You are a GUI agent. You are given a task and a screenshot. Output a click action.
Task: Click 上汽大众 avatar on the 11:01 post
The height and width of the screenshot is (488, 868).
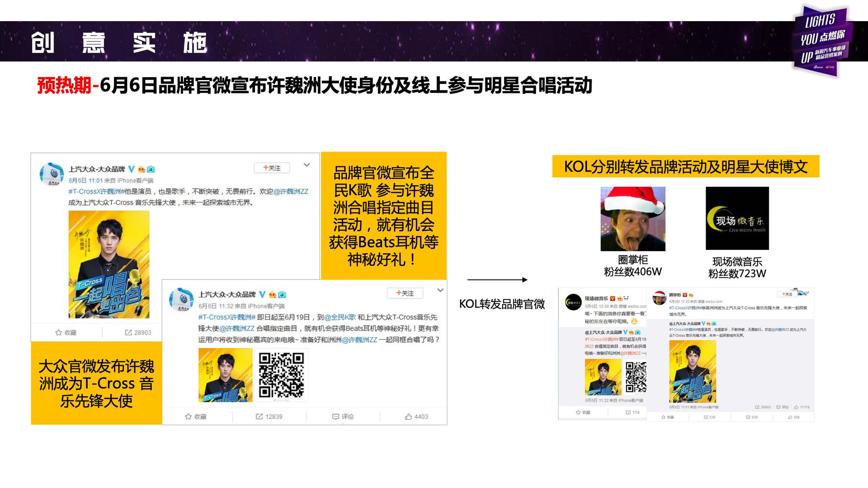click(x=52, y=174)
